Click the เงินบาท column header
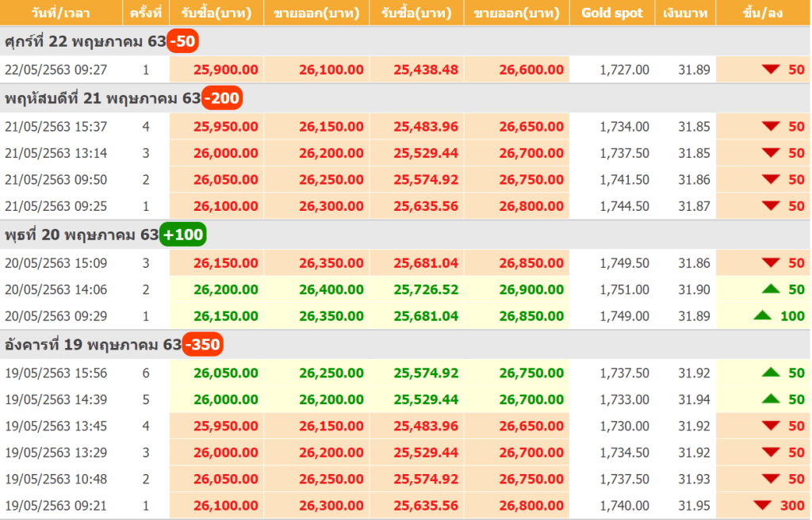 pyautogui.click(x=685, y=13)
